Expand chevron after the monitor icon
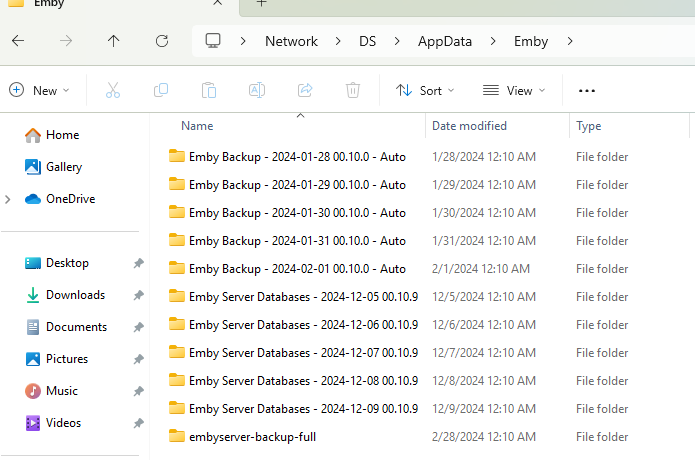695x460 pixels. coord(243,41)
